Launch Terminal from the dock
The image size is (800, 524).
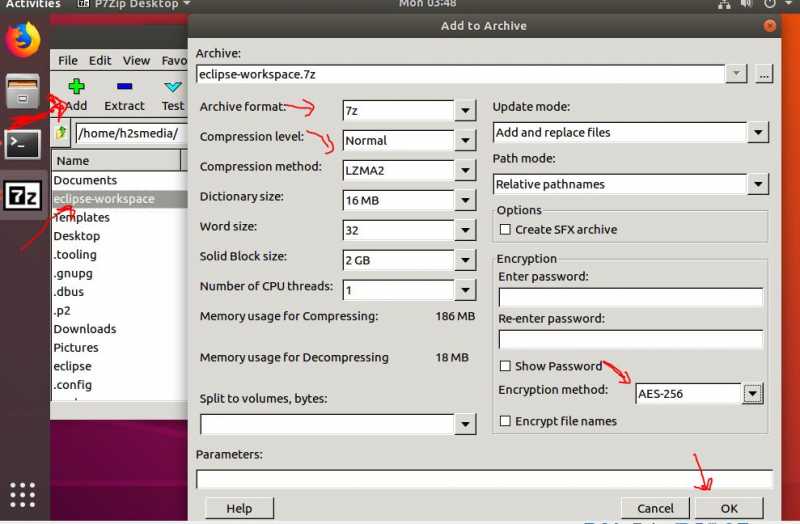(22, 144)
